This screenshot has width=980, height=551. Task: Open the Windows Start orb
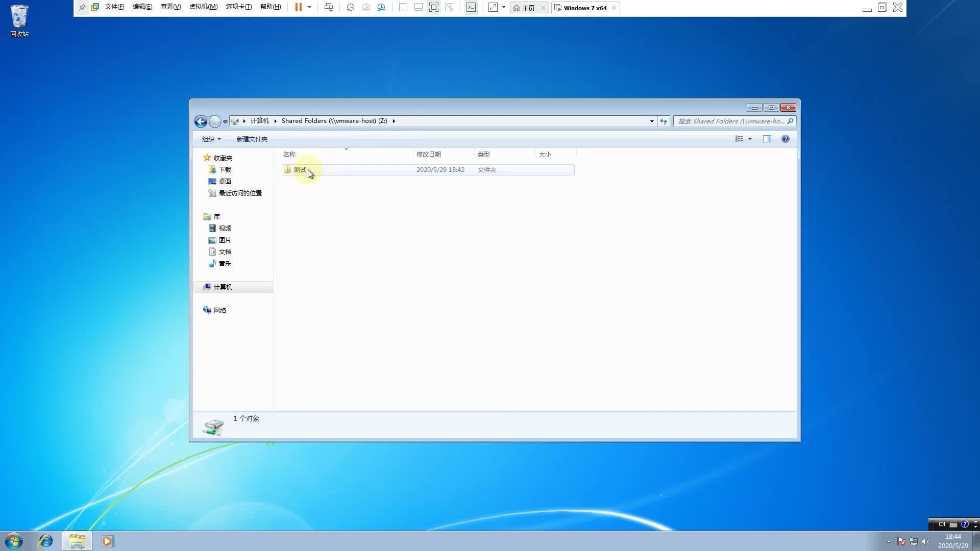click(x=14, y=541)
